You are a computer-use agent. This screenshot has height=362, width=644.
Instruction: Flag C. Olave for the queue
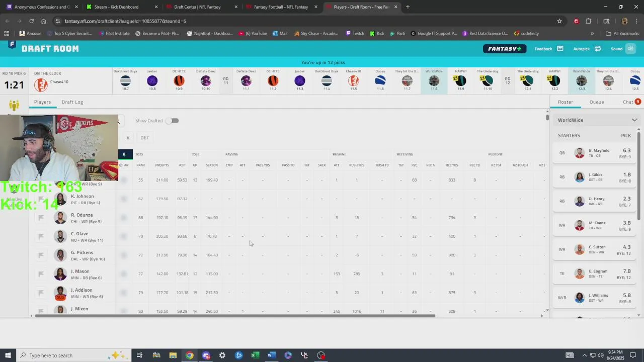click(x=41, y=236)
